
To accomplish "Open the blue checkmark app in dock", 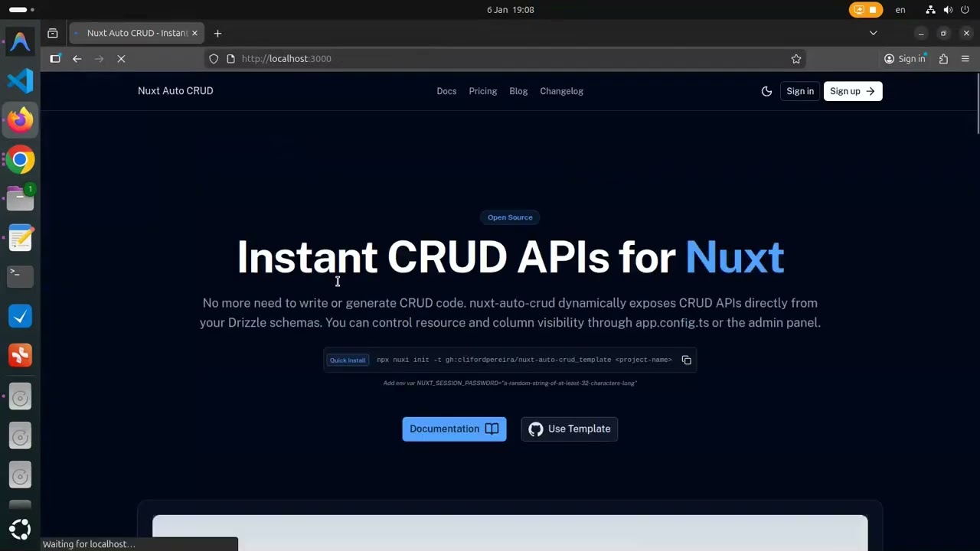I will coord(21,316).
